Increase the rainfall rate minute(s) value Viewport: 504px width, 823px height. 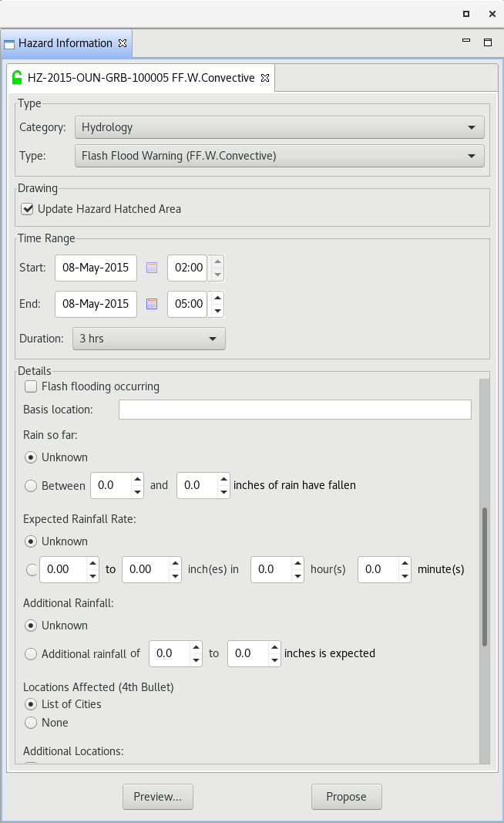[405, 563]
